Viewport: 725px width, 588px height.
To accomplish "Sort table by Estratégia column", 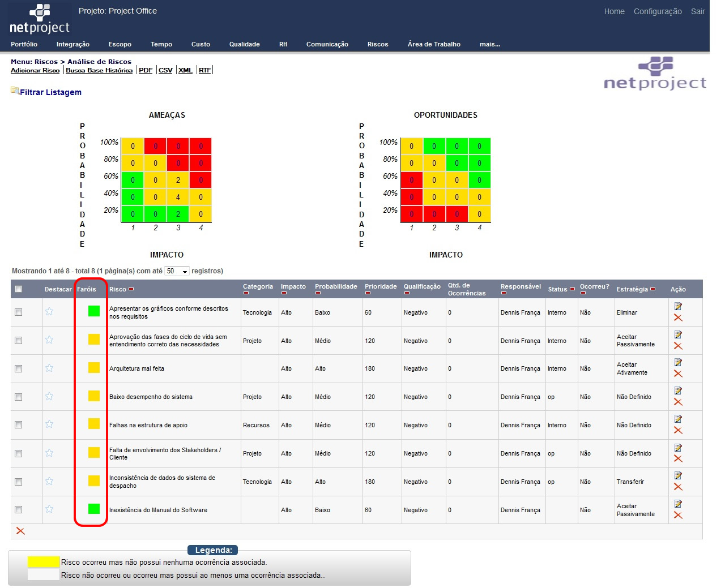I will coord(632,289).
